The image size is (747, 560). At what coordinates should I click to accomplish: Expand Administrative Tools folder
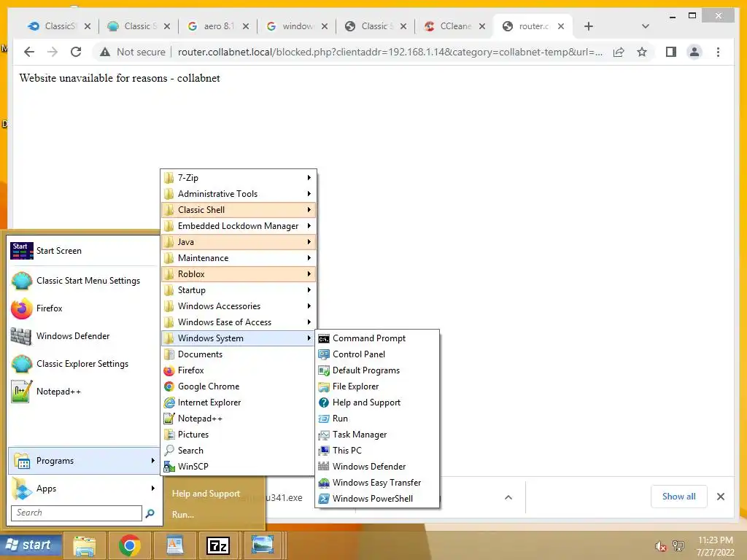(x=239, y=194)
